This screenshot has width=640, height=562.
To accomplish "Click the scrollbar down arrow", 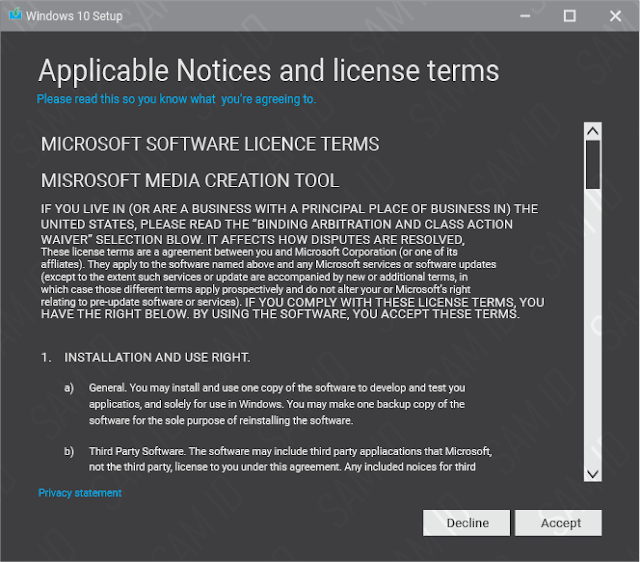I will 593,473.
